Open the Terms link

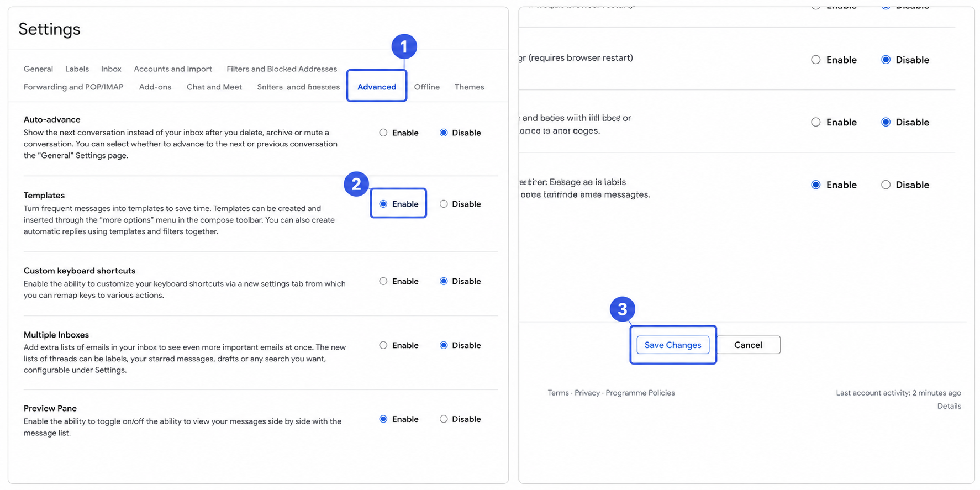(558, 393)
